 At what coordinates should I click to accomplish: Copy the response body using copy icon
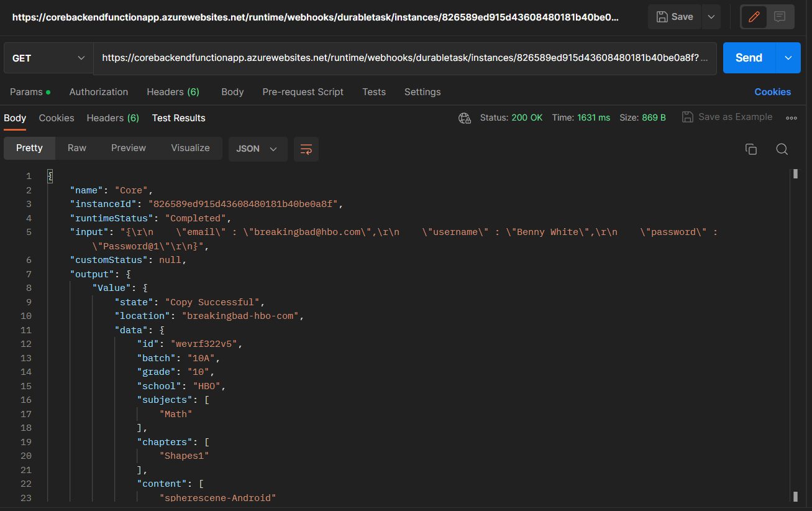(x=750, y=149)
